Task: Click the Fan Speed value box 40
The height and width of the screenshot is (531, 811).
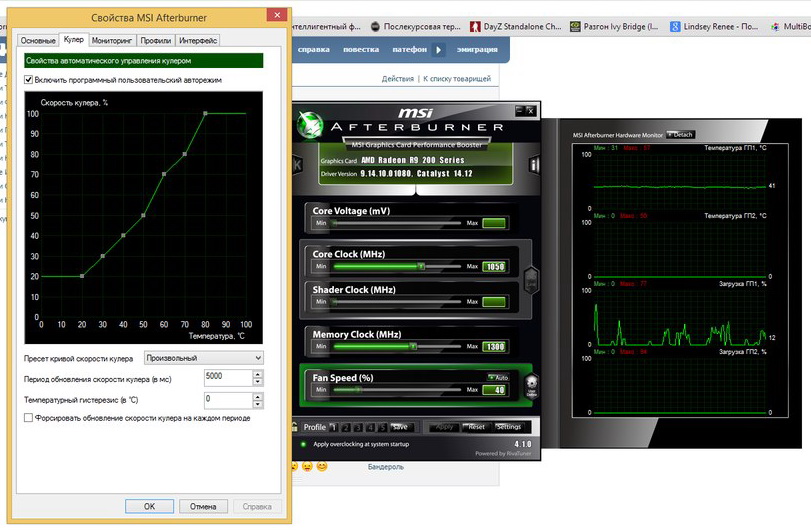Action: point(494,390)
